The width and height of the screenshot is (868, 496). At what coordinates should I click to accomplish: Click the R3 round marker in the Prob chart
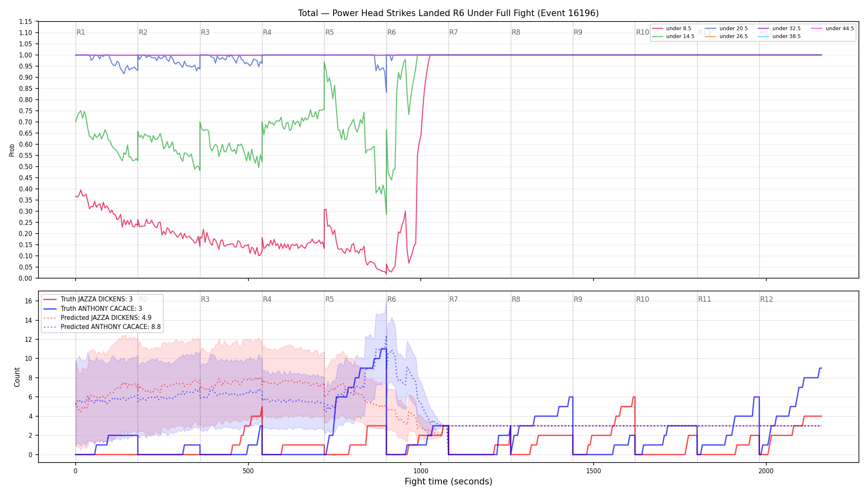(x=205, y=32)
